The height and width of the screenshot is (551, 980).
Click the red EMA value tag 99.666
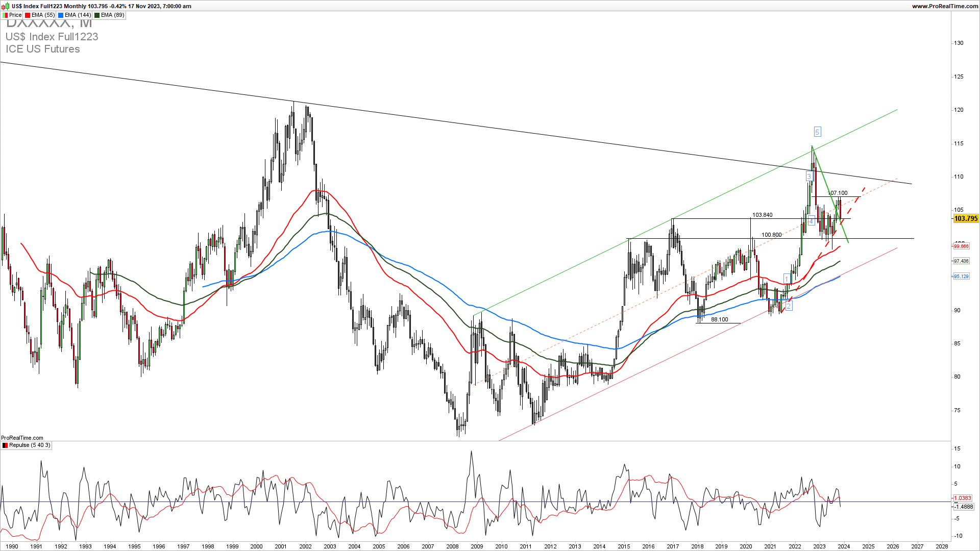tap(961, 246)
